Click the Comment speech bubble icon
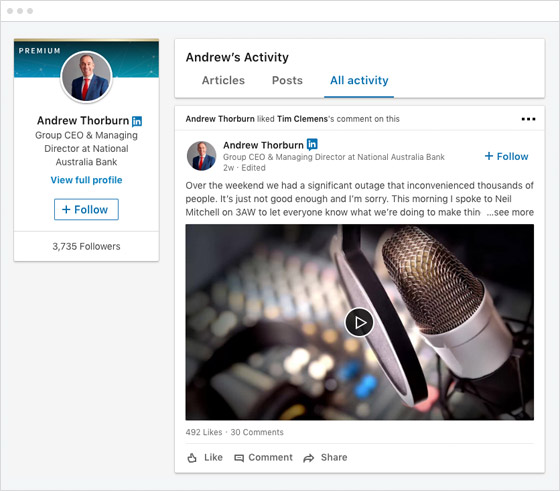The image size is (560, 491). click(x=239, y=458)
